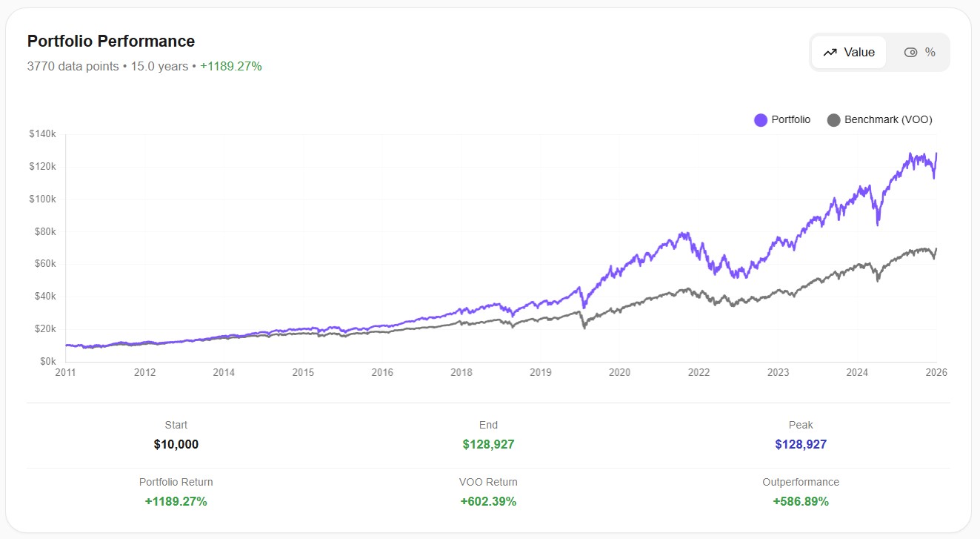The image size is (980, 539).
Task: Click the VOO Return +602.39% figure
Action: [x=488, y=501]
